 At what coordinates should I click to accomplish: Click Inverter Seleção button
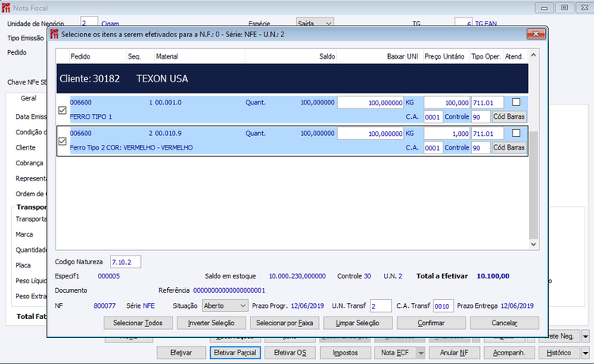(211, 323)
